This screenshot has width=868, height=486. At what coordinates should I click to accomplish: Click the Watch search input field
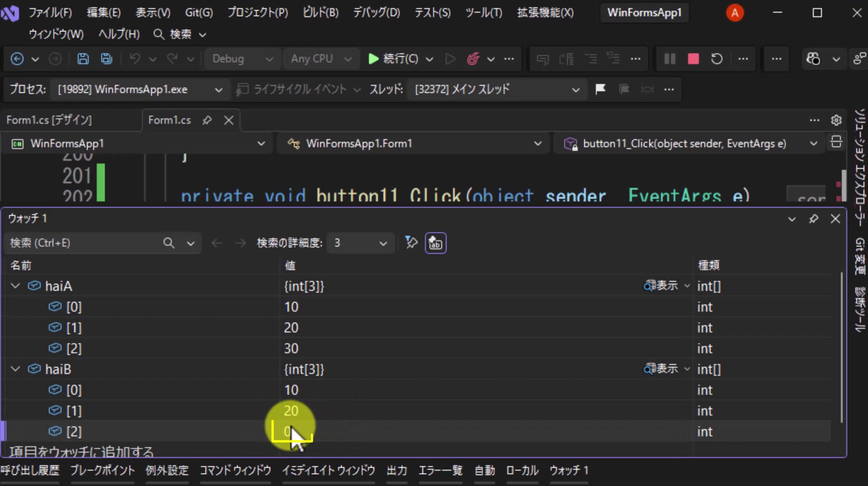tap(84, 243)
